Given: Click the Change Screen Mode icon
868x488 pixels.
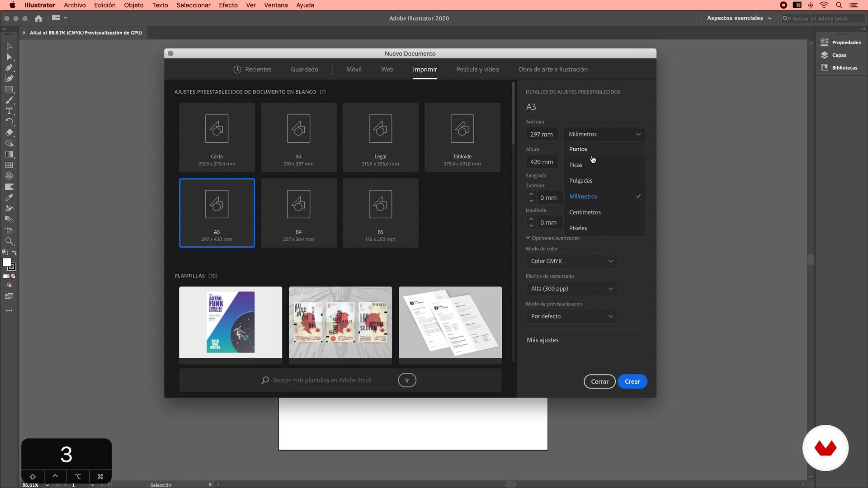Looking at the screenshot, I should point(9,296).
